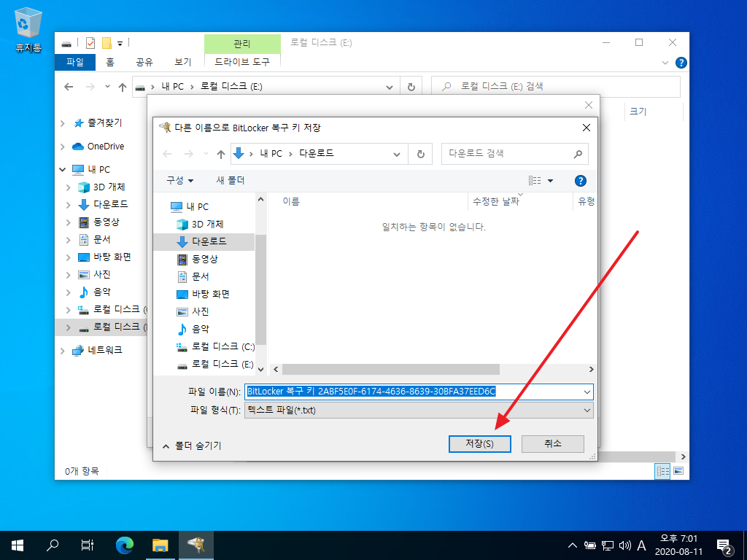Launch Microsoft Edge from the taskbar
This screenshot has width=747, height=560.
point(124,545)
